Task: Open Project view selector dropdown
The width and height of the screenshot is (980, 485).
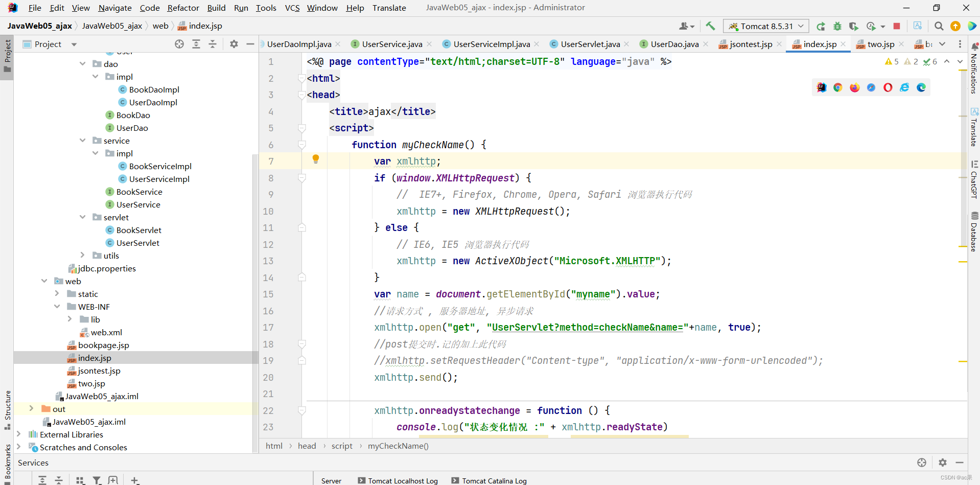Action: click(x=74, y=44)
